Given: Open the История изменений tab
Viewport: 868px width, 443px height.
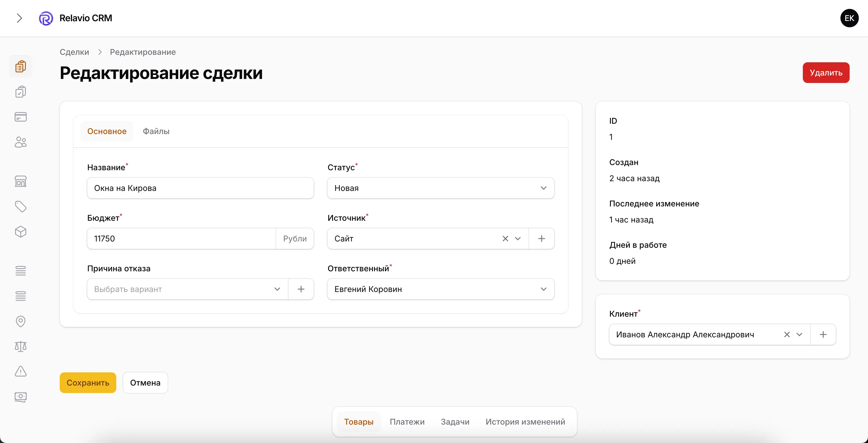Looking at the screenshot, I should (525, 422).
